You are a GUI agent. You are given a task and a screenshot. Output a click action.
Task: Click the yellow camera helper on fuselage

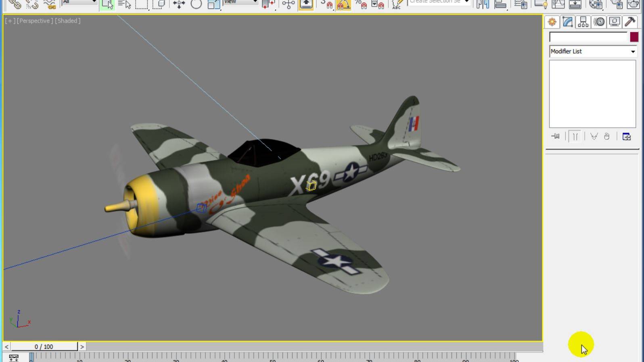pyautogui.click(x=311, y=185)
